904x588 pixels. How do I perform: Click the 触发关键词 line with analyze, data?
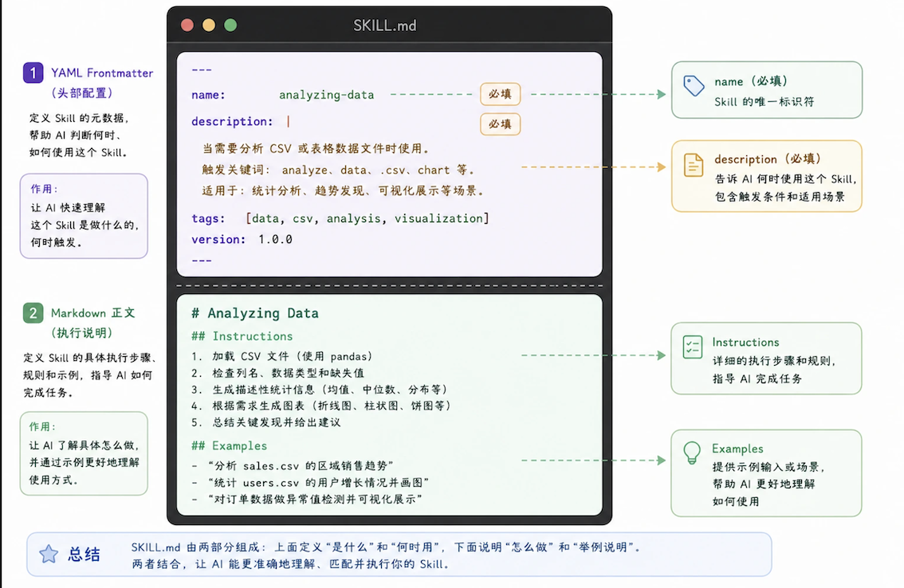click(338, 170)
